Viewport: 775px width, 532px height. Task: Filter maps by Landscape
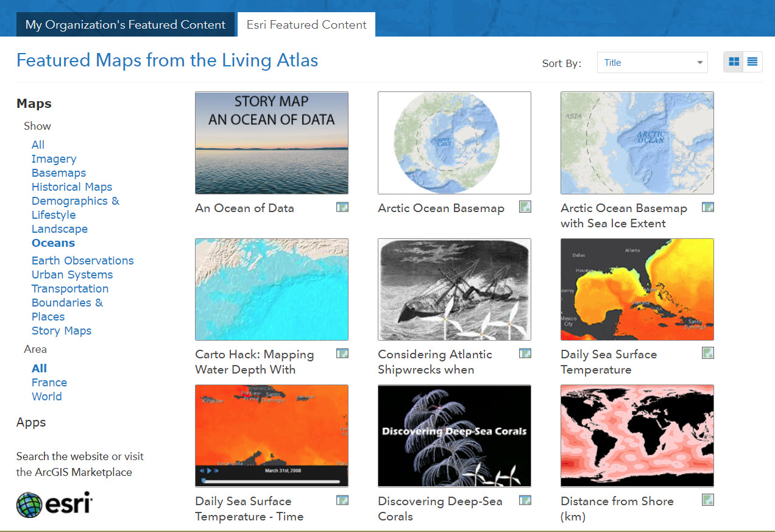(x=60, y=229)
